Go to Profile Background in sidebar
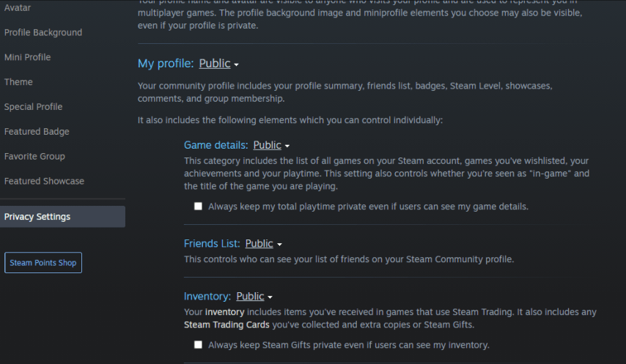 43,32
